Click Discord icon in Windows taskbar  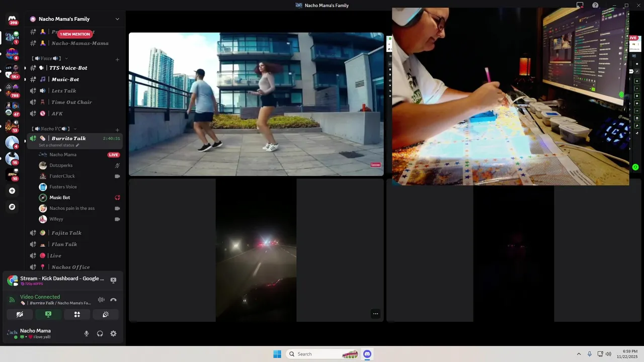367,354
